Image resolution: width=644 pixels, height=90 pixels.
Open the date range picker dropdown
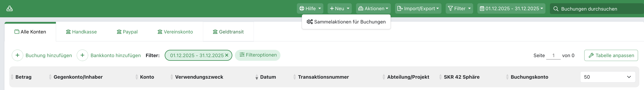point(511,8)
